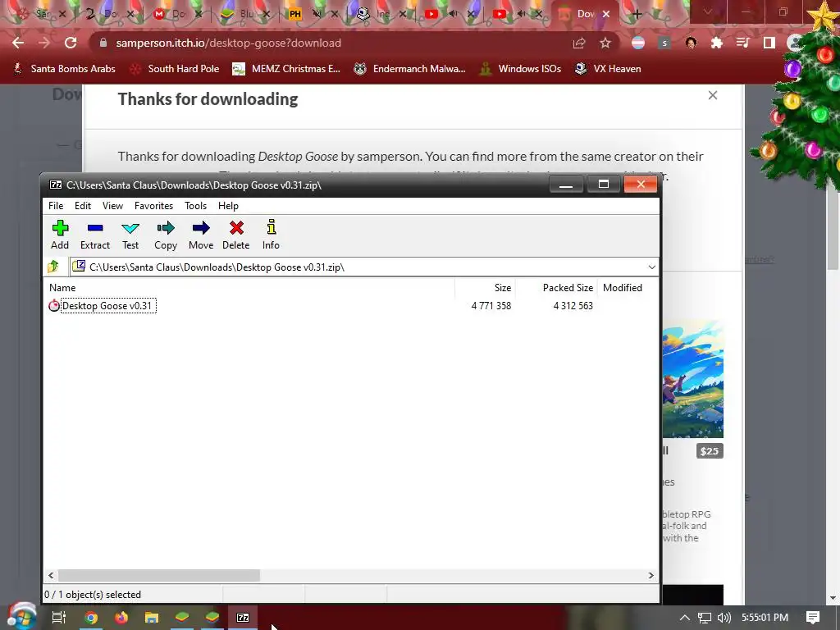The height and width of the screenshot is (630, 840).
Task: Expand the 7-Zip path history dropdown
Action: click(651, 267)
